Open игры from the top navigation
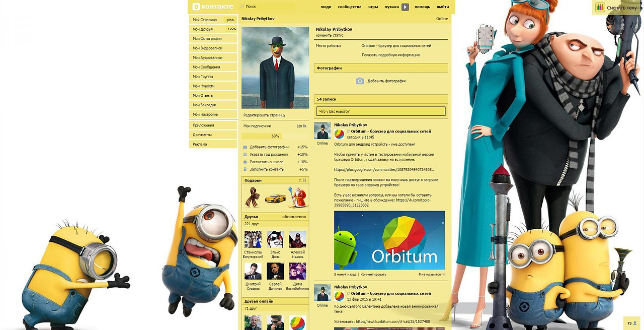The width and height of the screenshot is (644, 330). (373, 7)
